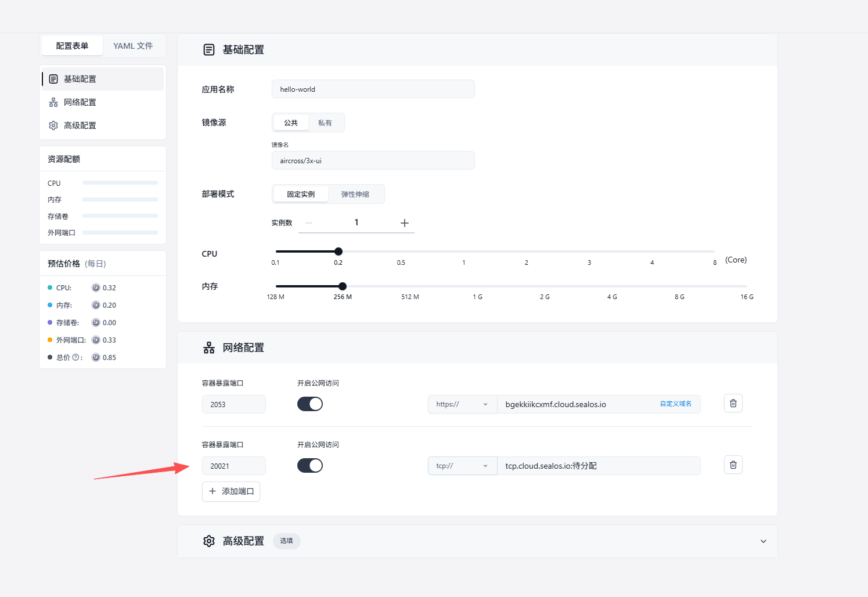The image size is (868, 597).
Task: Set CPU slider to 1 Core
Action: pos(464,251)
